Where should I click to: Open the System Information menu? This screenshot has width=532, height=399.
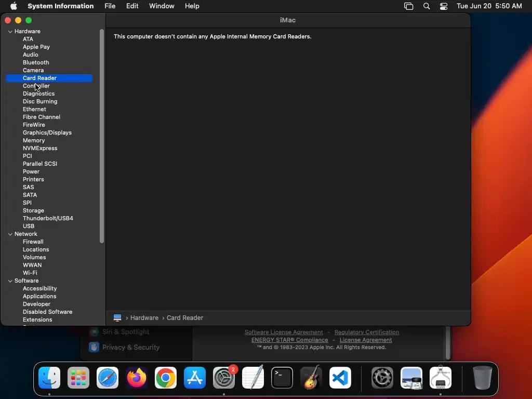(60, 6)
